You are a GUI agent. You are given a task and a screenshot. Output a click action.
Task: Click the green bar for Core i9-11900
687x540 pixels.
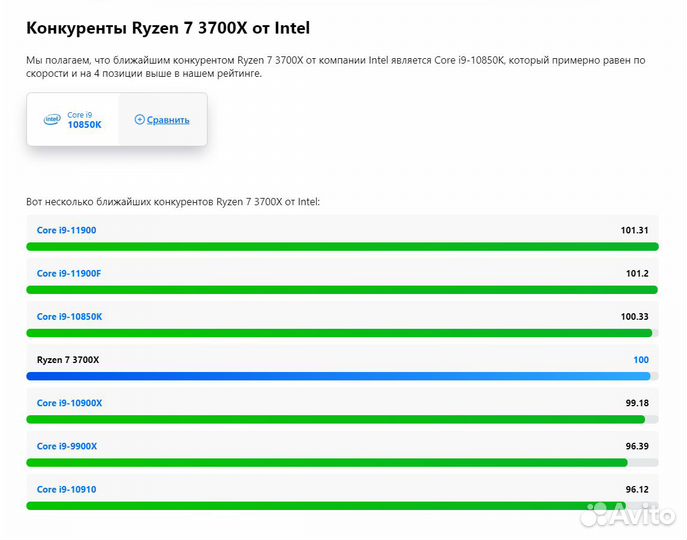tap(343, 247)
